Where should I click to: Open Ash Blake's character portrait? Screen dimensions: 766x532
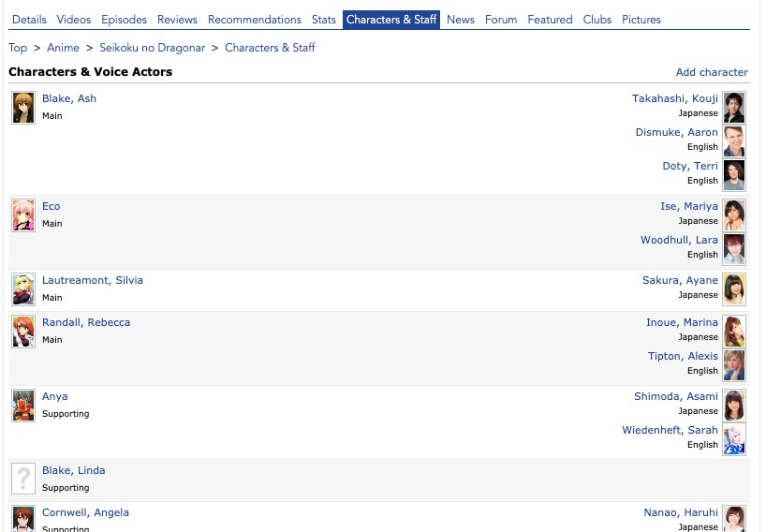[23, 108]
